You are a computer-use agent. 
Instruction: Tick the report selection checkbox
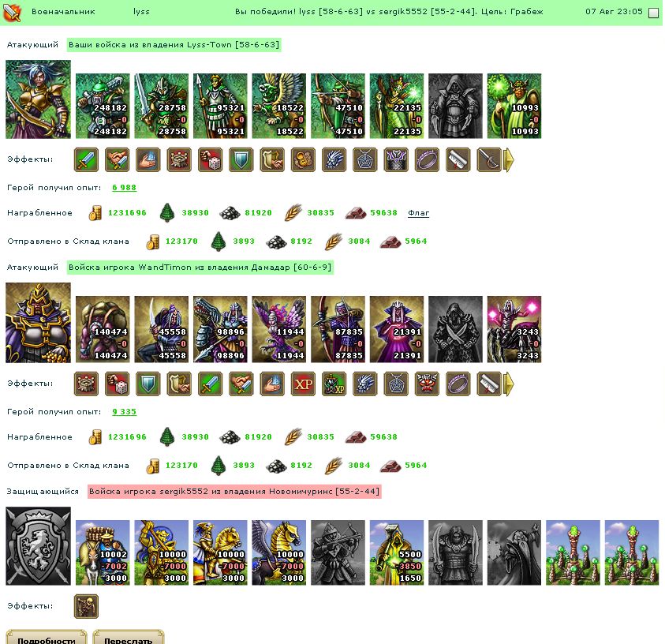[x=653, y=13]
